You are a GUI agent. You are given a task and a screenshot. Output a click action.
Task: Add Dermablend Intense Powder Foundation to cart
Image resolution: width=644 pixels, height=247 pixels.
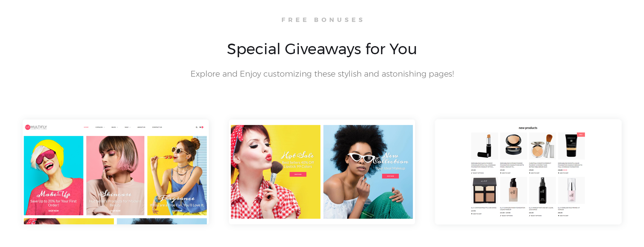(505, 173)
